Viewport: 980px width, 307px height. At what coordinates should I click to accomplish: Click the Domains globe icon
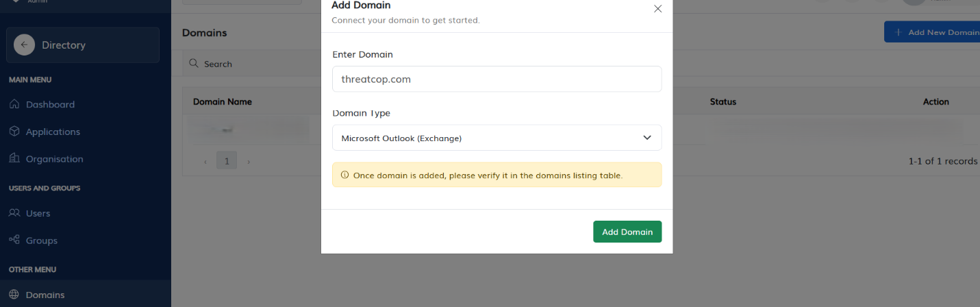pos(14,295)
